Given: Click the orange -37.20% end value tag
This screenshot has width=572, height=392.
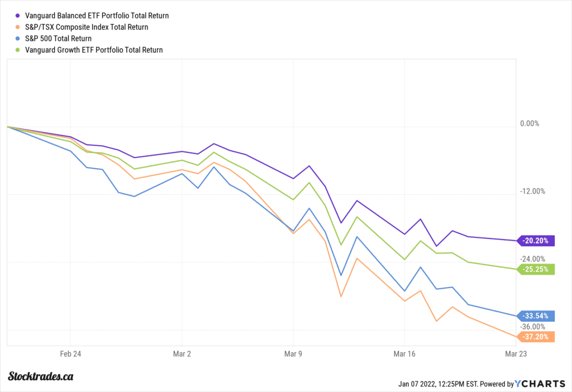Looking at the screenshot, I should (x=537, y=337).
